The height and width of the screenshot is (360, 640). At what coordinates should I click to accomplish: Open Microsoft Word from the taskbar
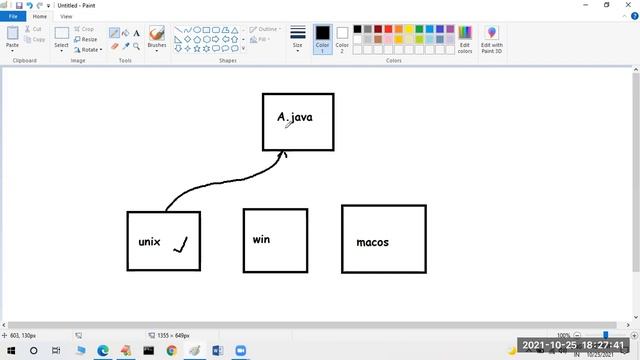[x=218, y=351]
